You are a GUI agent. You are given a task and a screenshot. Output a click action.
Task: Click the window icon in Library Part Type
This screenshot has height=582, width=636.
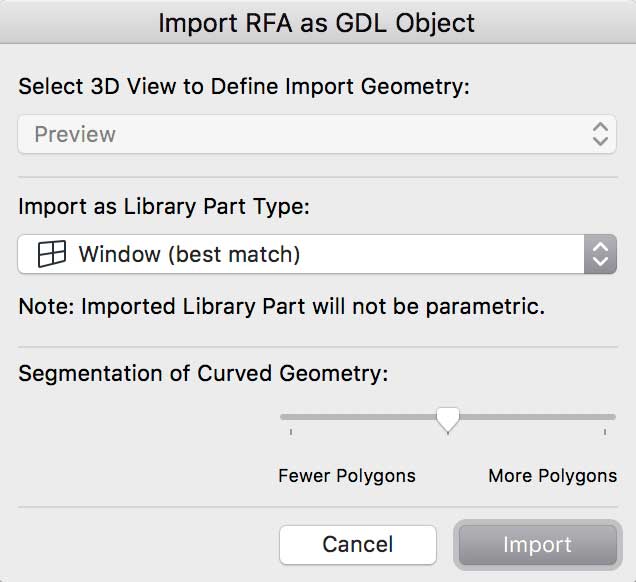51,254
